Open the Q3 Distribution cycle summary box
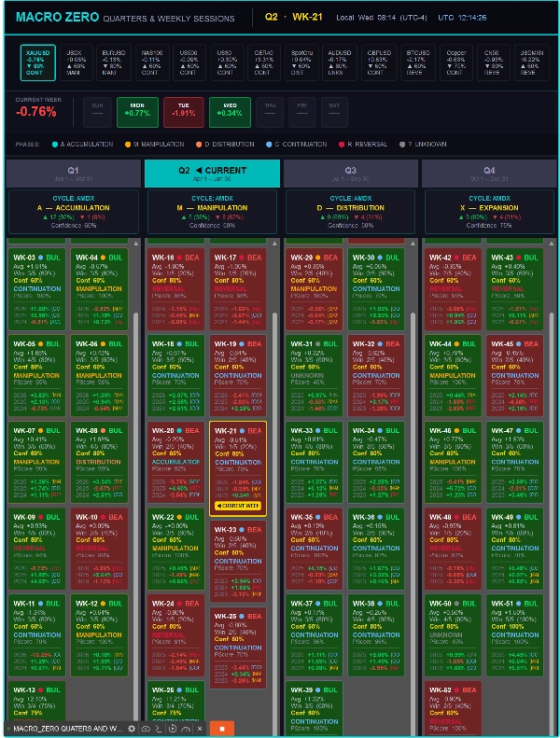 pyautogui.click(x=351, y=212)
